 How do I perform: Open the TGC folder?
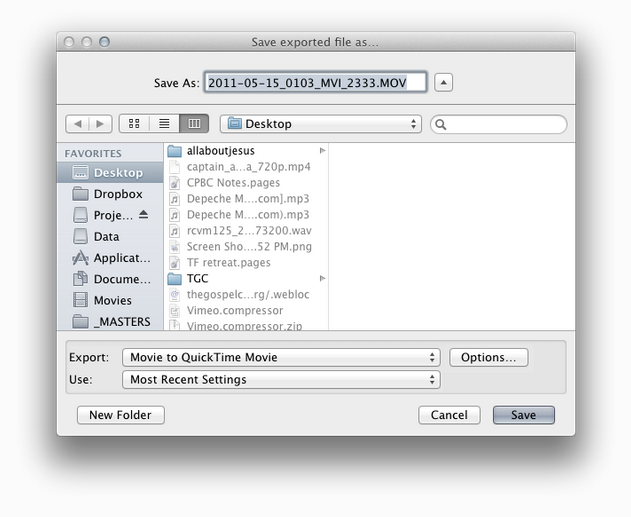(x=246, y=278)
